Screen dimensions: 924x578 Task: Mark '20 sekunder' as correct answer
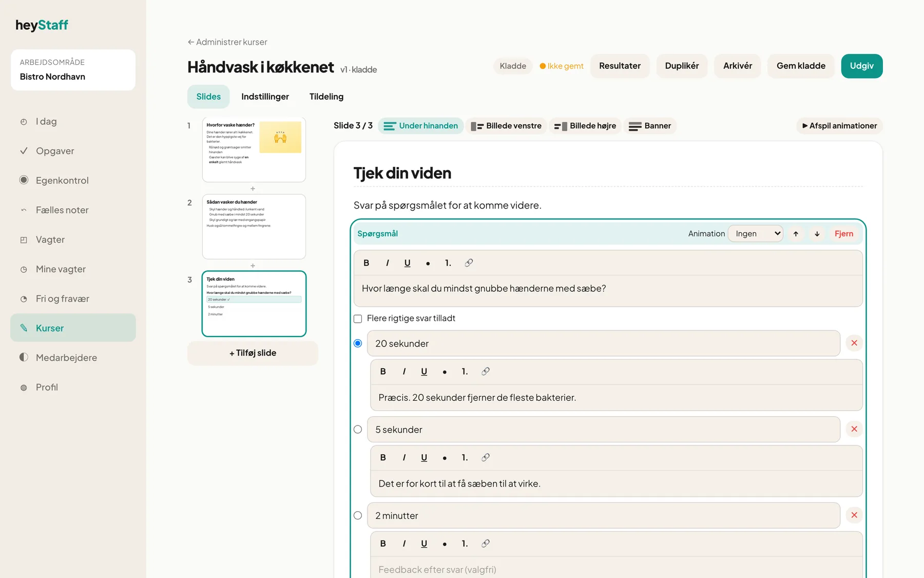click(x=358, y=343)
